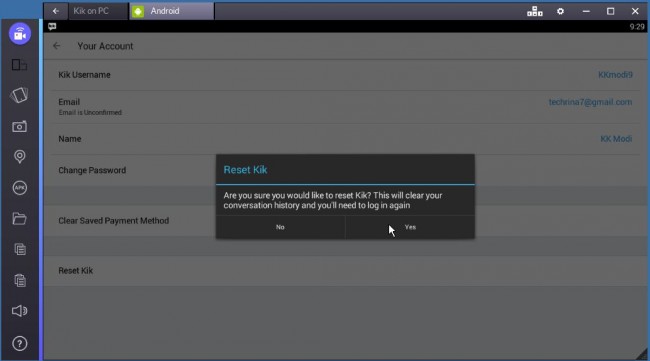Click the back arrow in title bar
The width and height of the screenshot is (650, 361).
pos(56,11)
